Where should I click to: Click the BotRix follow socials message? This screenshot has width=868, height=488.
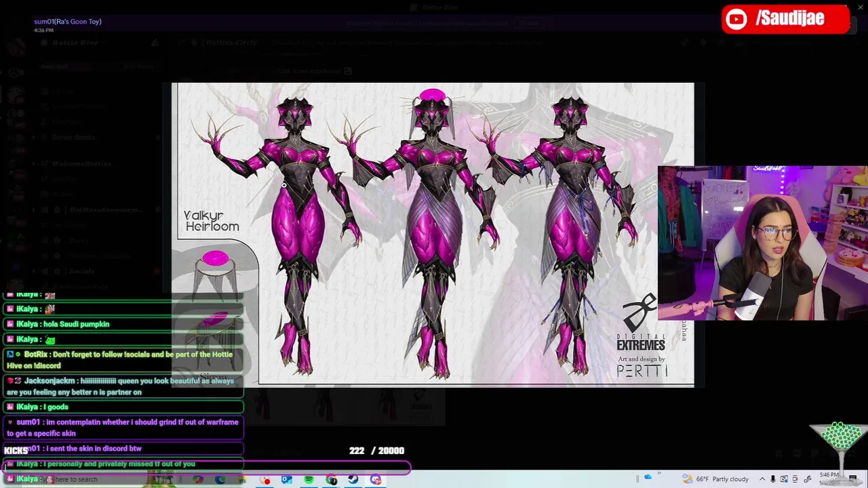pyautogui.click(x=123, y=360)
